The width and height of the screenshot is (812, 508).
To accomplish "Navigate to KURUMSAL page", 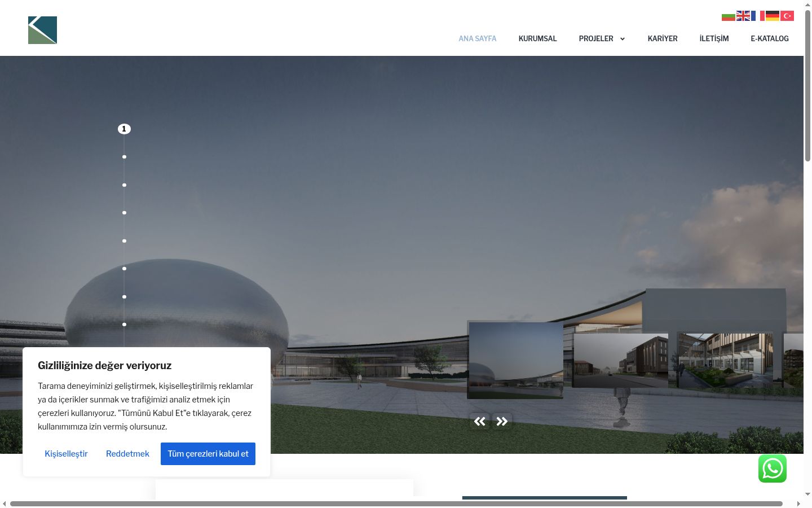I will [x=537, y=38].
